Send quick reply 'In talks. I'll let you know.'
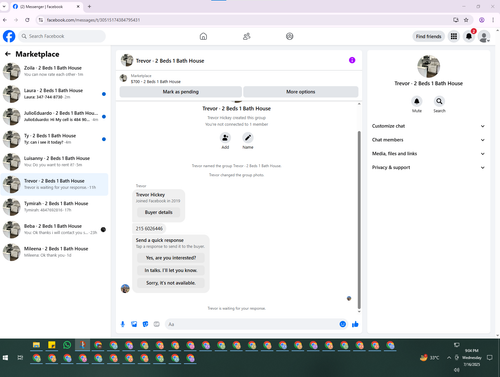The height and width of the screenshot is (377, 500). [171, 270]
